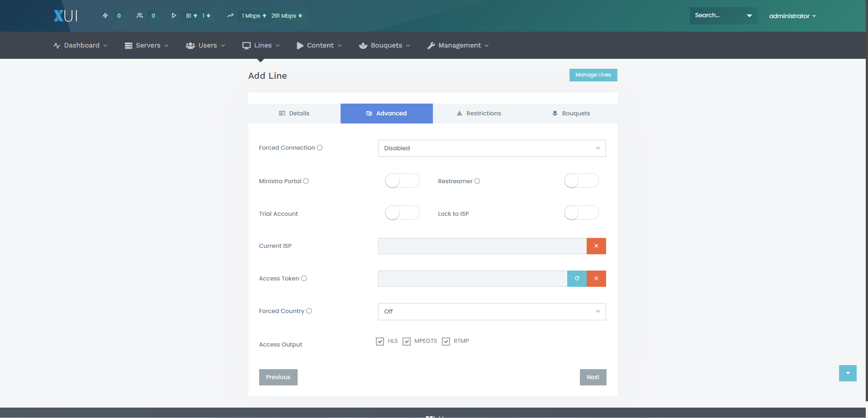The image size is (868, 418).
Task: Click the online users icon in header
Action: click(x=140, y=15)
